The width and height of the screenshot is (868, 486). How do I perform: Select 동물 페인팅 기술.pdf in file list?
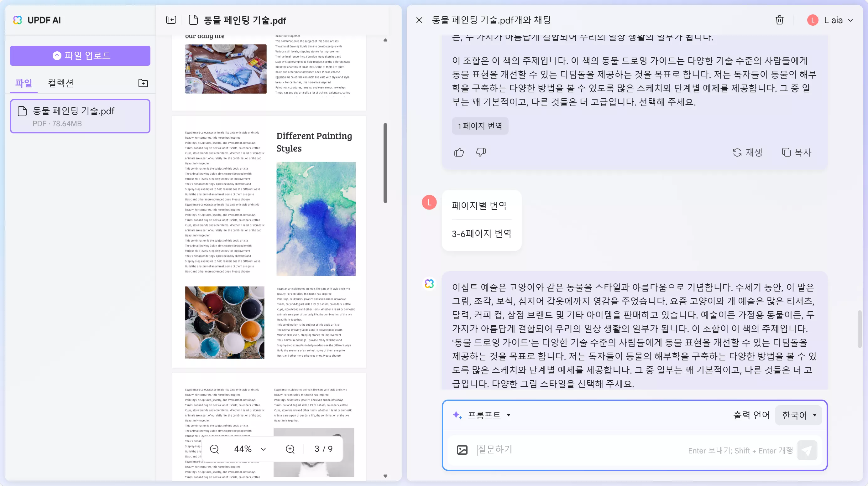point(80,116)
